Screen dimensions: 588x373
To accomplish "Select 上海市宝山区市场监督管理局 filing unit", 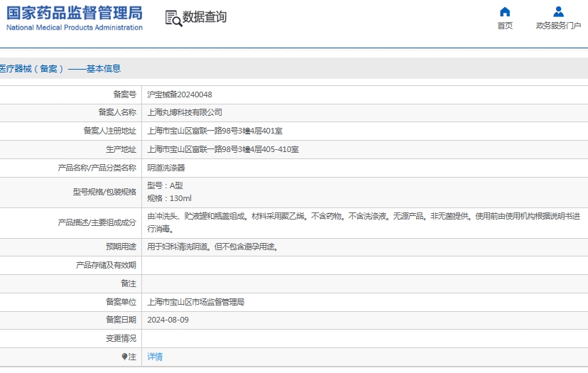I will (196, 302).
